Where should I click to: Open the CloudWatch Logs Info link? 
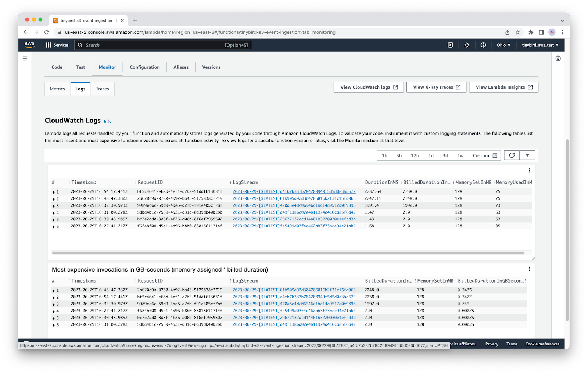tap(108, 121)
